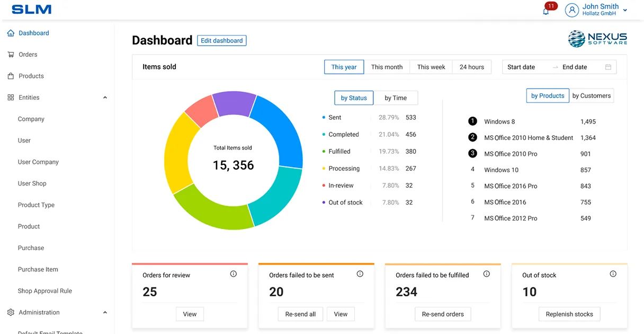Viewport: 644px width, 334px height.
Task: Click info icon on Out of stock card
Action: pyautogui.click(x=613, y=274)
